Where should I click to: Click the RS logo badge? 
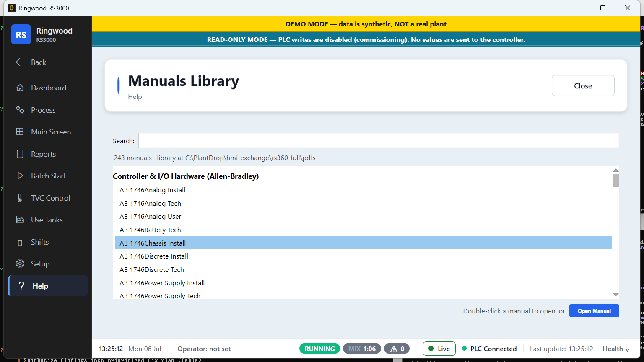[21, 34]
